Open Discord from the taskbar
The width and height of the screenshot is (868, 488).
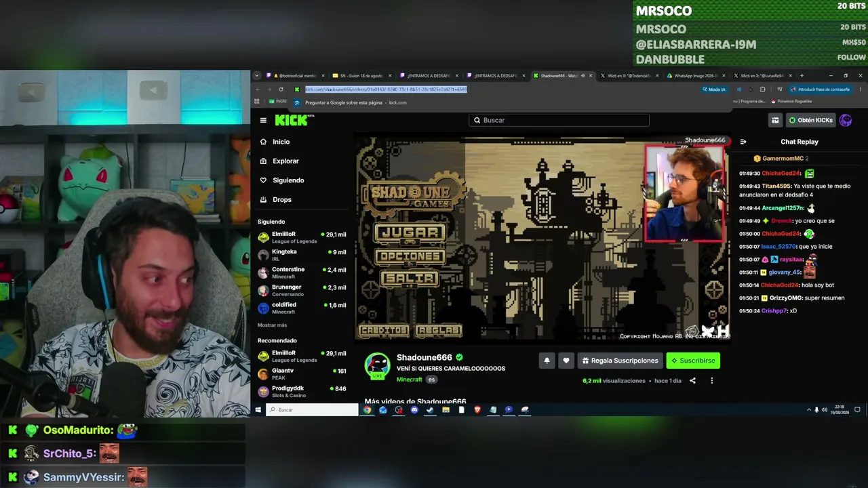click(414, 410)
